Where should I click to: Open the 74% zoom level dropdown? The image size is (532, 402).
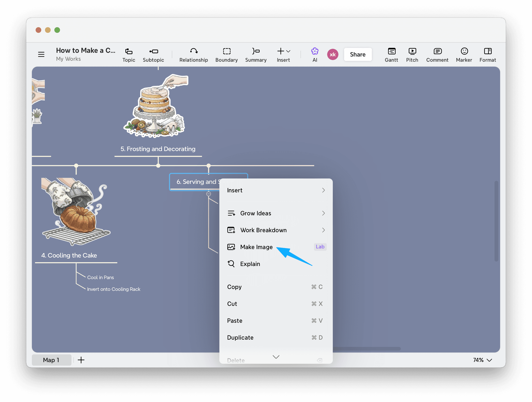[483, 360]
